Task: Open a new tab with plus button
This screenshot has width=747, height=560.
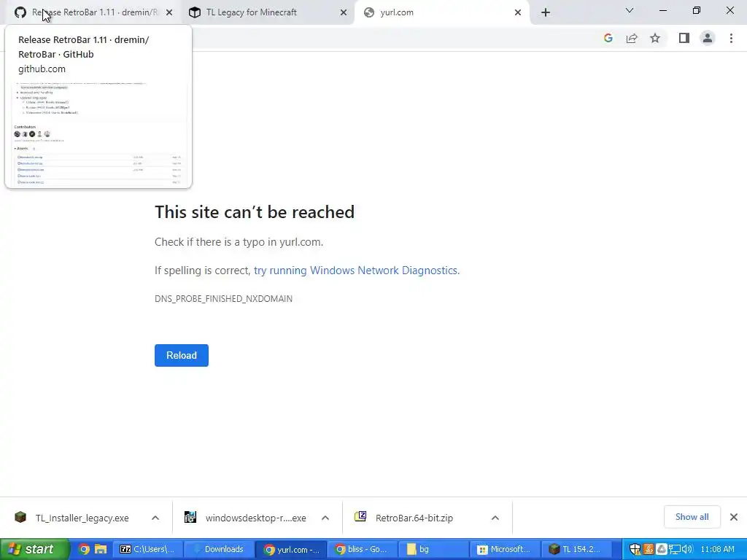Action: 546,13
